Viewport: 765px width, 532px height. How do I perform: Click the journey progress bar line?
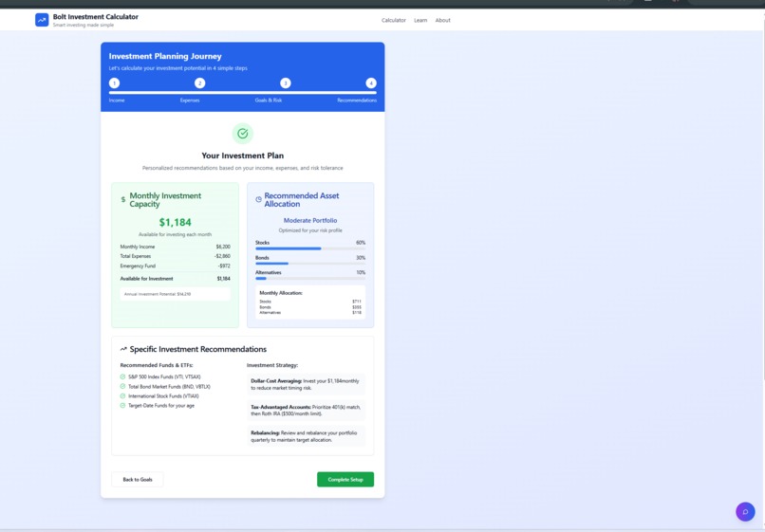coord(242,92)
